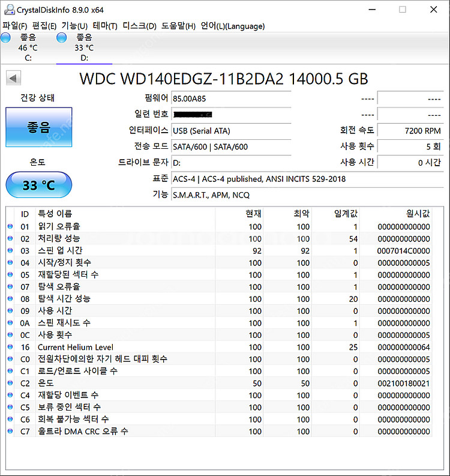This screenshot has height=476, width=450.
Task: Click the status dot for ID C2 온도
Action: (10, 383)
